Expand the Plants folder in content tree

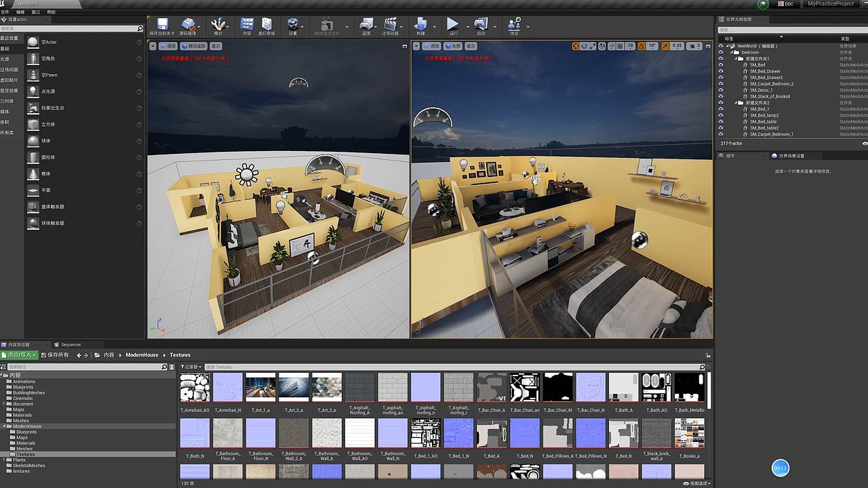click(4, 460)
